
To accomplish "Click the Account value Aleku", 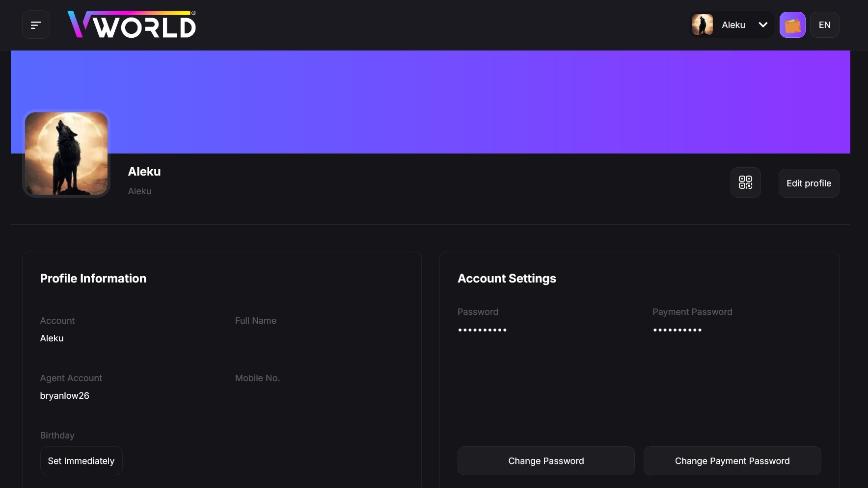I will (52, 338).
